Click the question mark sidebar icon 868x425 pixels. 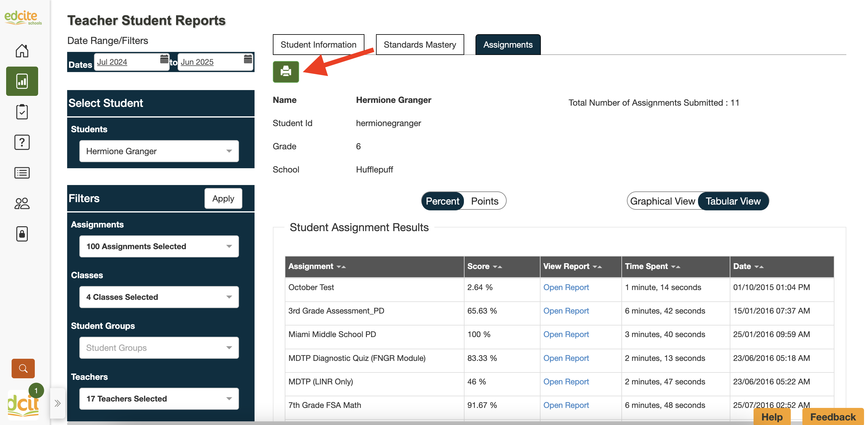[x=22, y=142]
